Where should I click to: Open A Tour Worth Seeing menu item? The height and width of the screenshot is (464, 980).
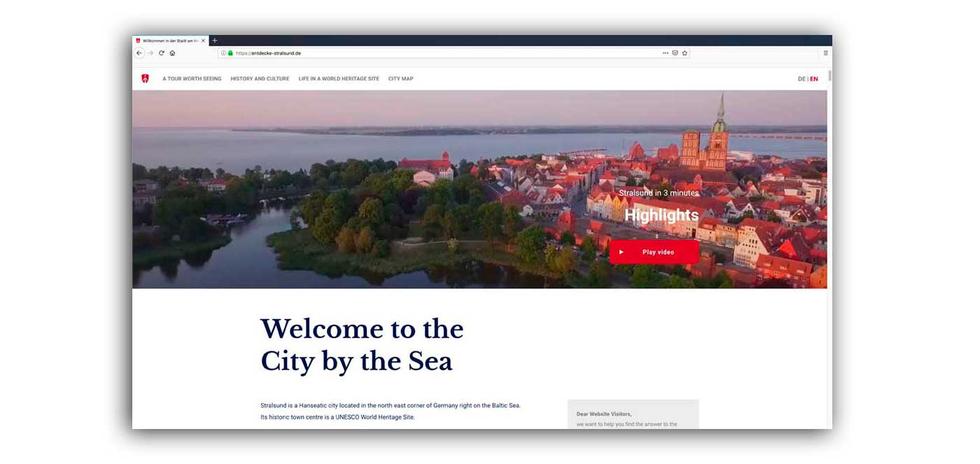point(192,79)
